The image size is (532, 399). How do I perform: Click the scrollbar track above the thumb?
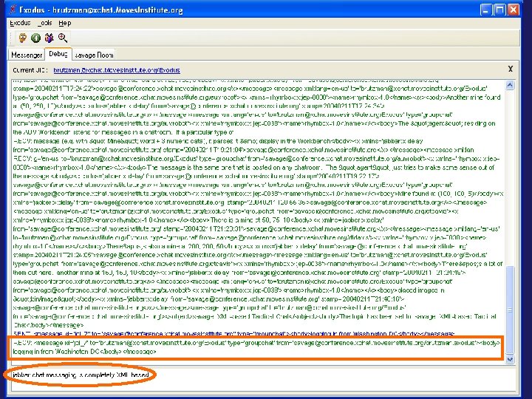pos(510,178)
